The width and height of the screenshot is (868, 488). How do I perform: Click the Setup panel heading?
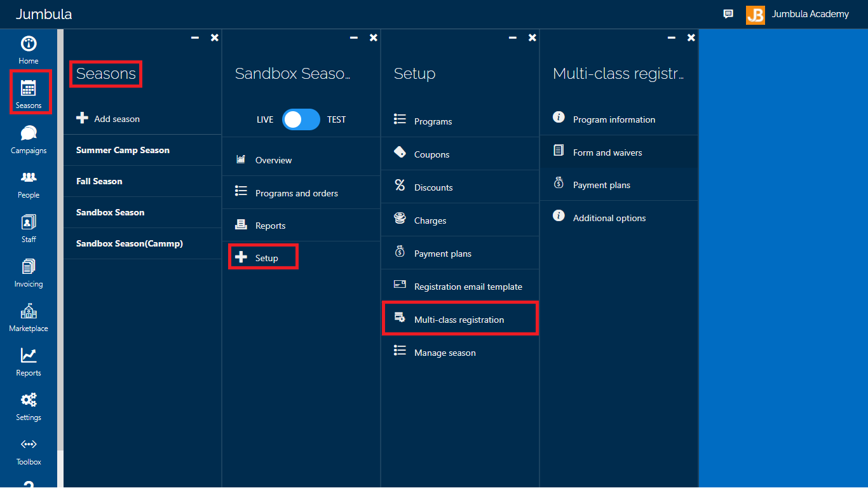[x=414, y=74]
